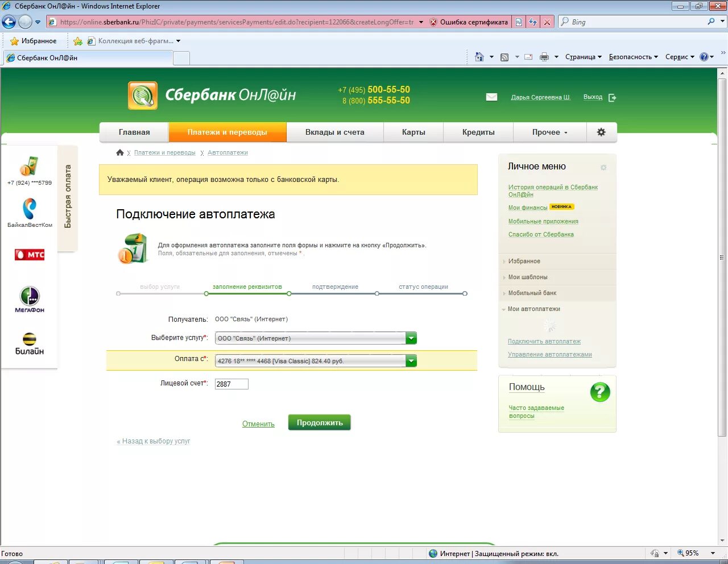Open messages via the envelope icon
Image resolution: width=728 pixels, height=564 pixels.
491,97
